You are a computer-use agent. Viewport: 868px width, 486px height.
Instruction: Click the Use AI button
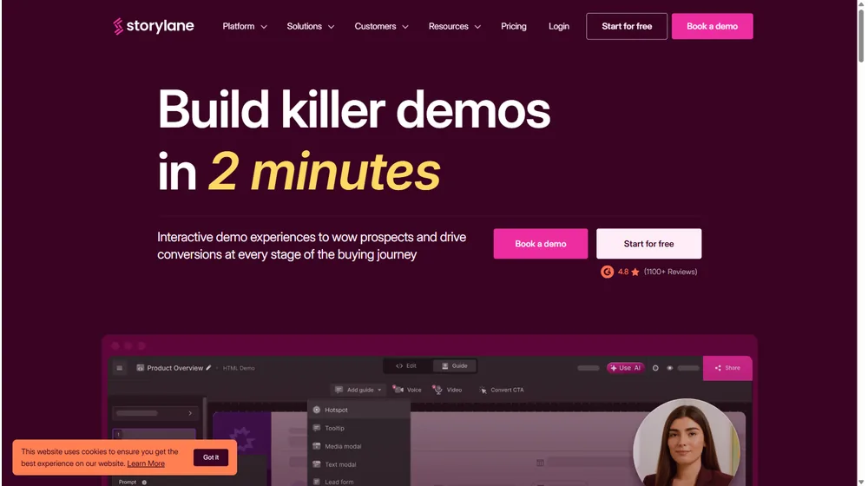(x=626, y=368)
